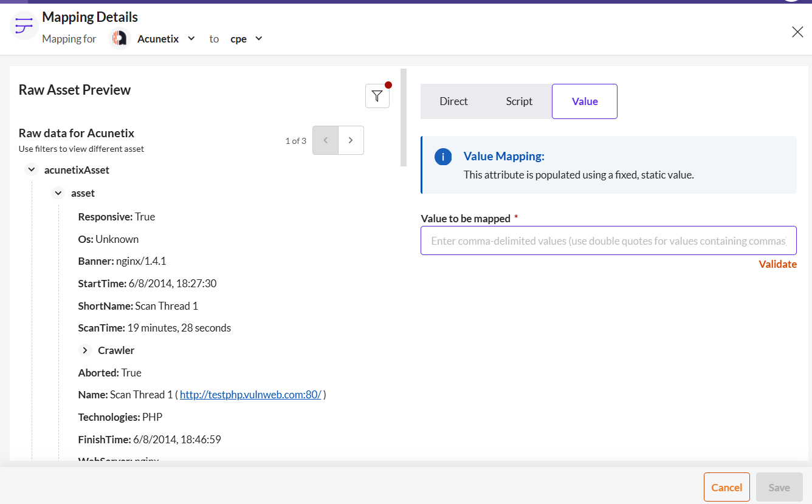Select the FinishTime 6/8/2014 row

[x=150, y=440]
